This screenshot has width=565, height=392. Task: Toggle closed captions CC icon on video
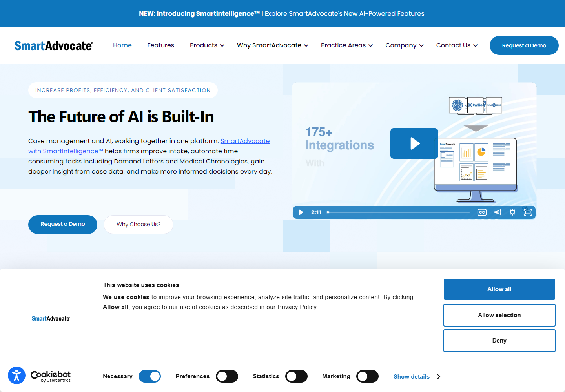click(482, 212)
